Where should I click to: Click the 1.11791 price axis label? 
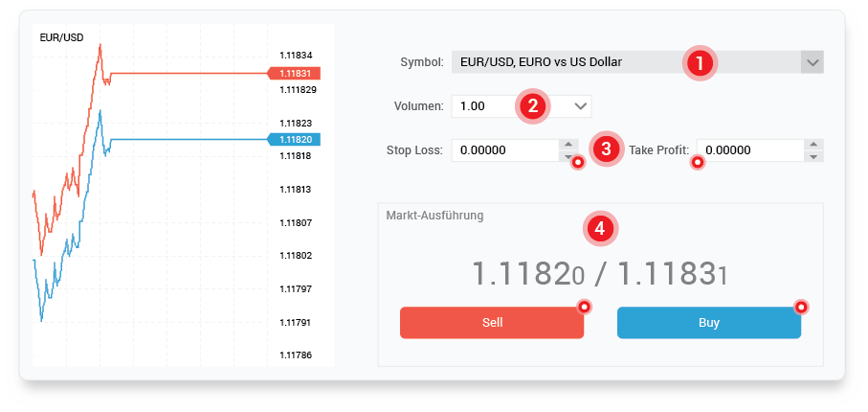[x=296, y=322]
